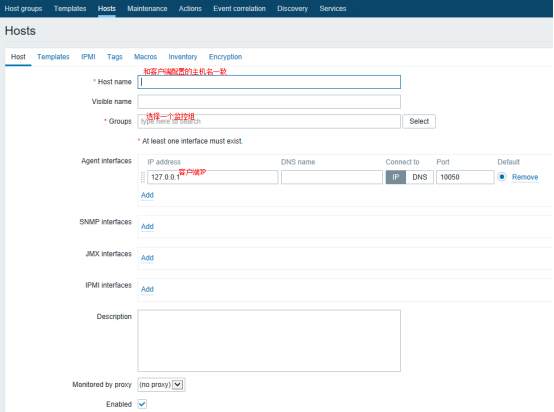Screen dimensions: 554x412
Task: Click into the Description text area
Action: [269, 341]
